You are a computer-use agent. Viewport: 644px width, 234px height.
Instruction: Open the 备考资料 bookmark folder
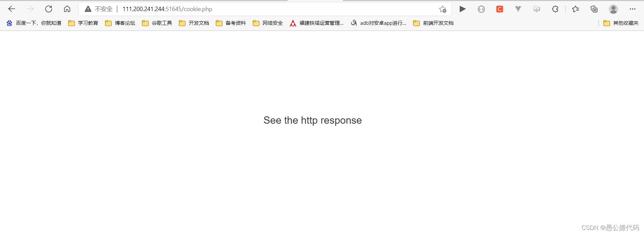coord(231,23)
